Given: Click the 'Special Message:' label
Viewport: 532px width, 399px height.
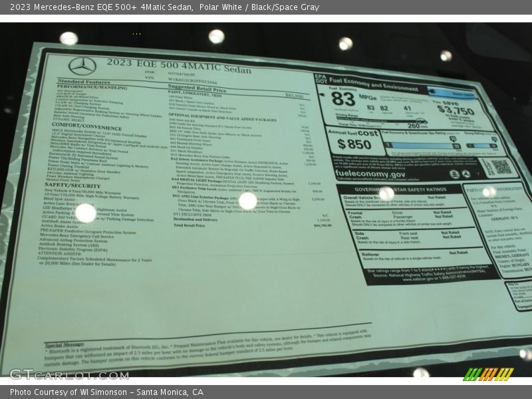Looking at the screenshot, I should [x=64, y=345].
